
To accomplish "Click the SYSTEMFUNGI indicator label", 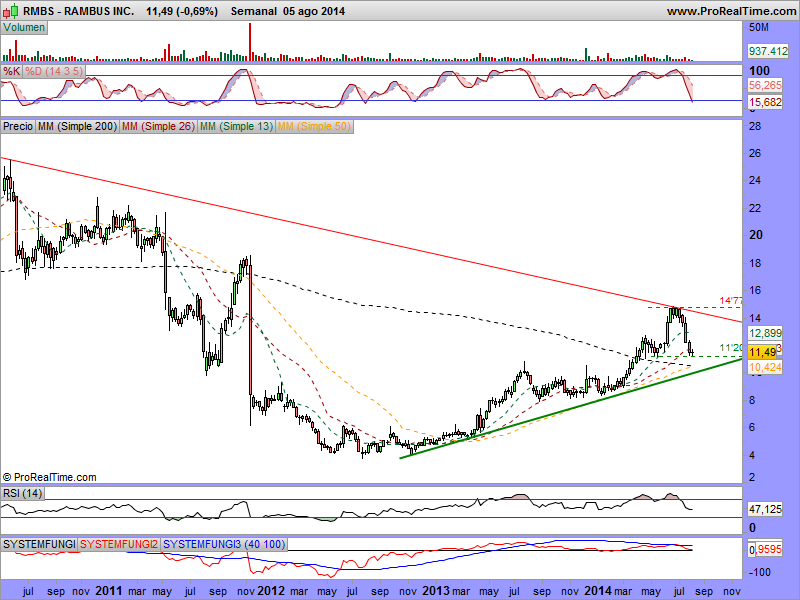I will click(x=39, y=544).
